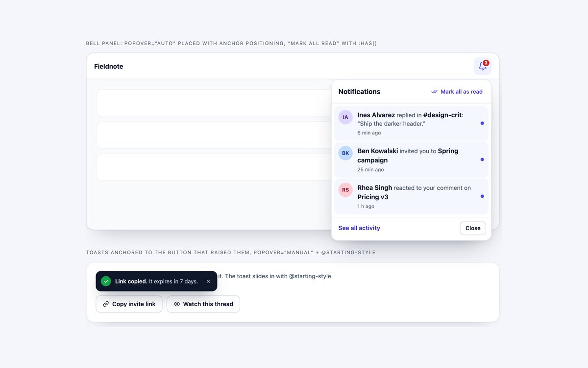This screenshot has height=368, width=588.
Task: Click the #design-crit channel name
Action: point(442,115)
